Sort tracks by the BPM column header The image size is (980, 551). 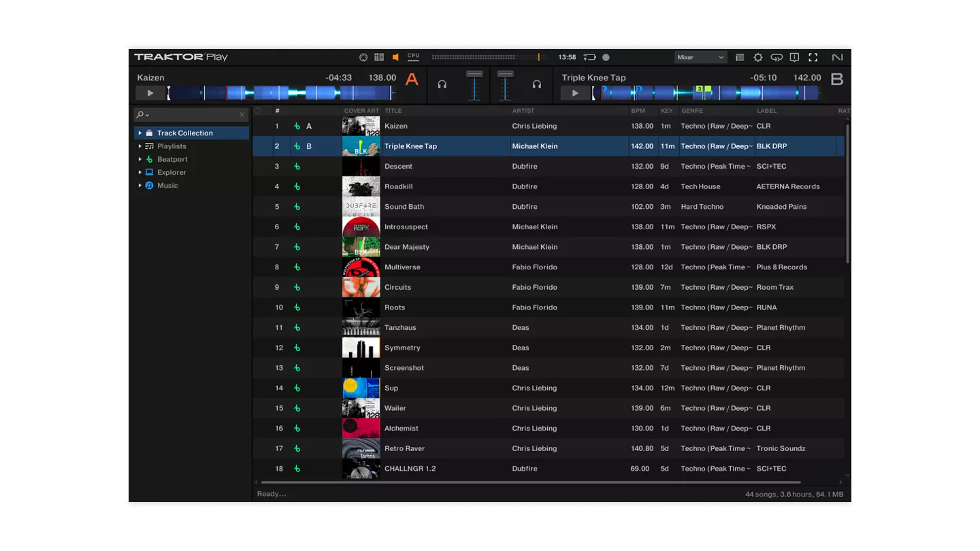(x=638, y=111)
